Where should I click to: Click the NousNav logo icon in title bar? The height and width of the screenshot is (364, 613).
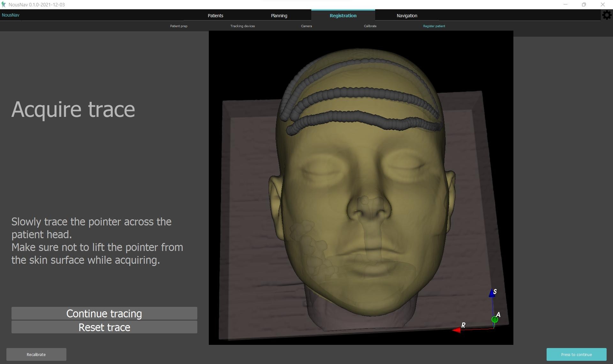tap(4, 4)
